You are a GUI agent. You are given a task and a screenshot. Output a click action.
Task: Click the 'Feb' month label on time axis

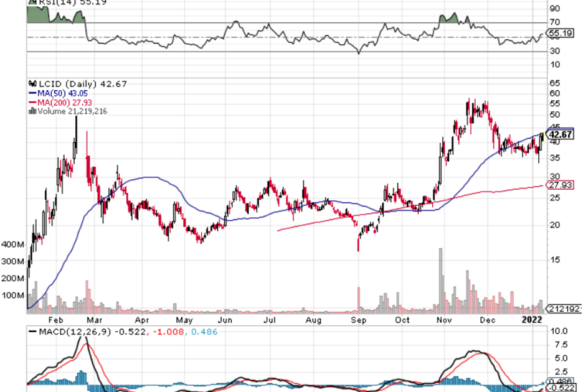[56, 320]
